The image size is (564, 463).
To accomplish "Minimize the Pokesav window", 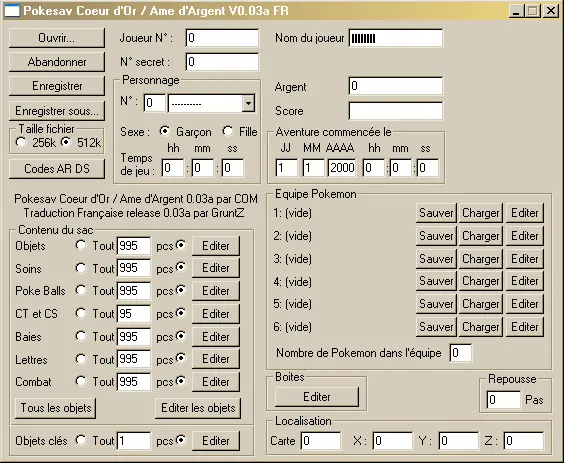I will pyautogui.click(x=517, y=11).
